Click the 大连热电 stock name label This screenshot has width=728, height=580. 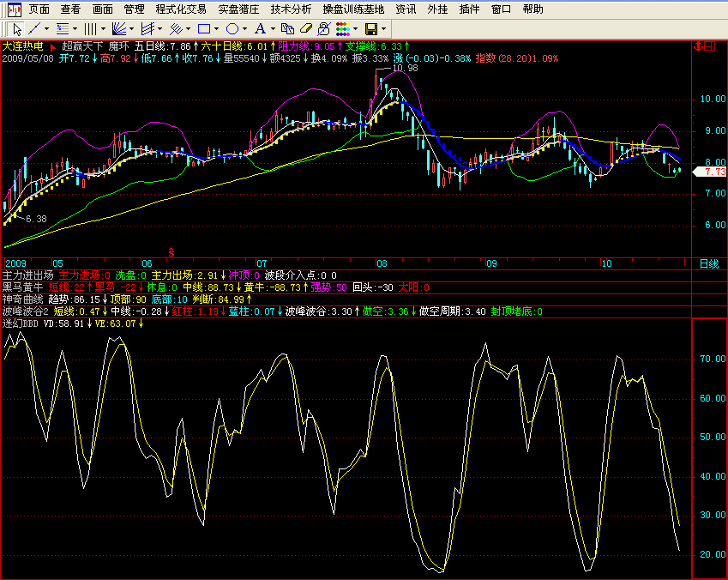[22, 46]
